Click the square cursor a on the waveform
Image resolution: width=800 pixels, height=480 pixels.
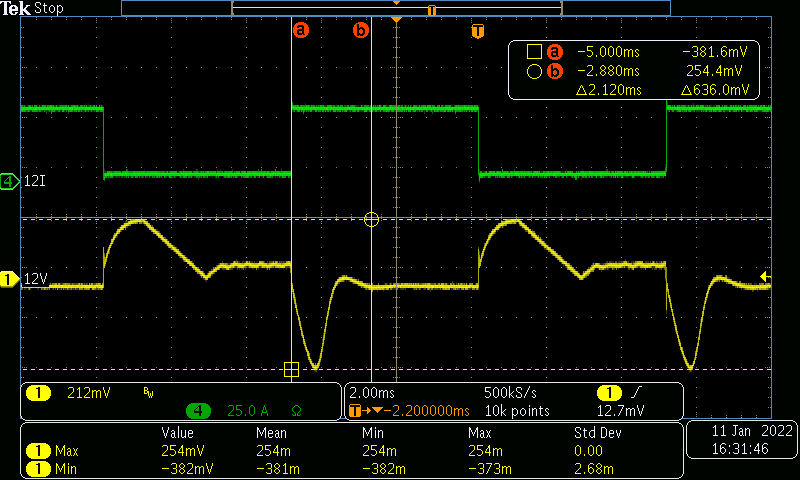pos(291,369)
